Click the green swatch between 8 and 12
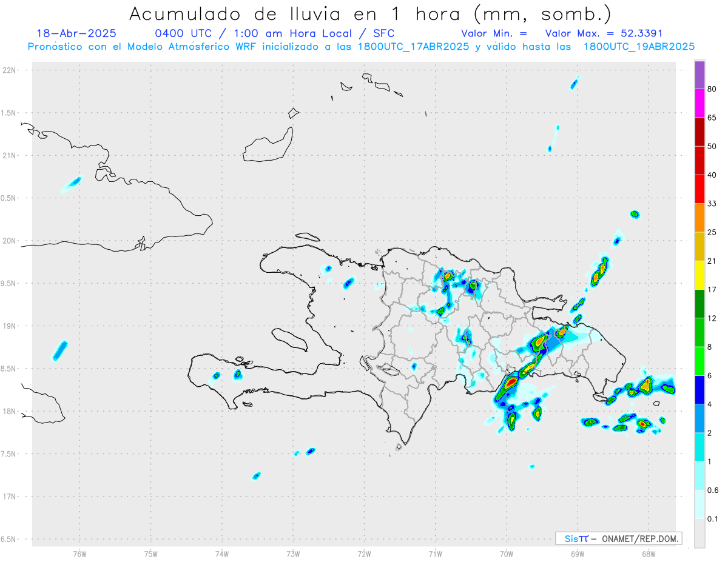728x562 pixels. coord(699,332)
